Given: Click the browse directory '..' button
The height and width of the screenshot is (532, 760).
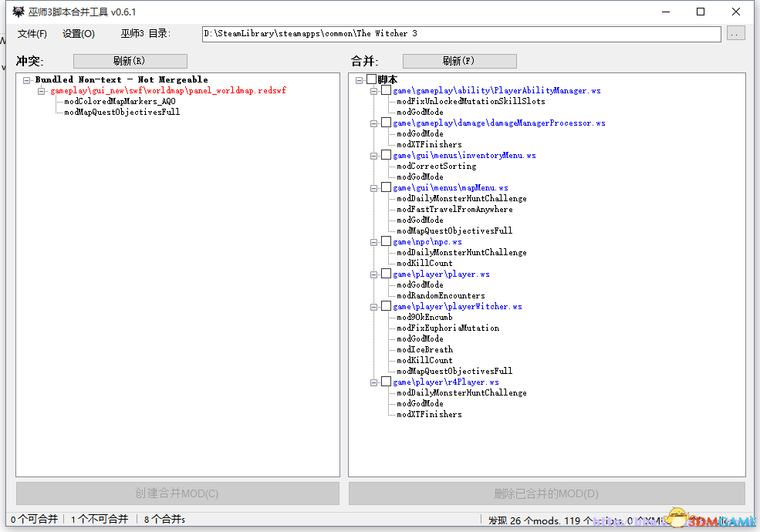Looking at the screenshot, I should 736,33.
